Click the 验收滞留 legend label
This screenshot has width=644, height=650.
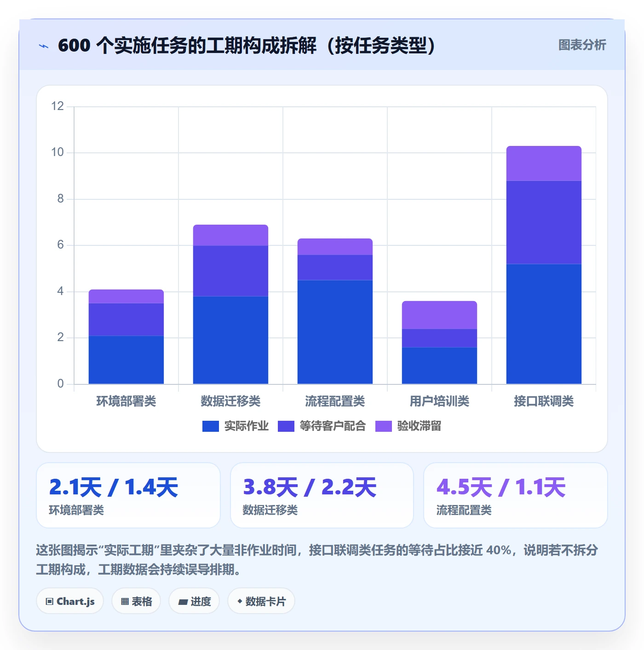point(419,426)
